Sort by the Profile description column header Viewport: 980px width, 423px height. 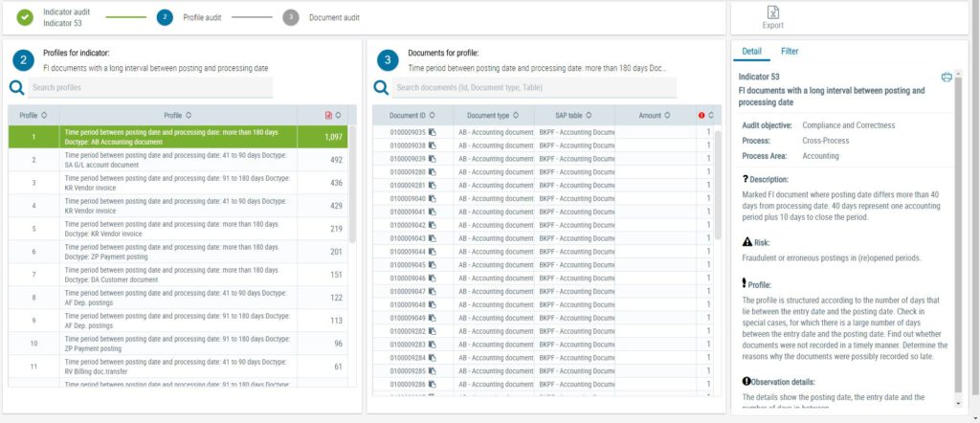178,115
